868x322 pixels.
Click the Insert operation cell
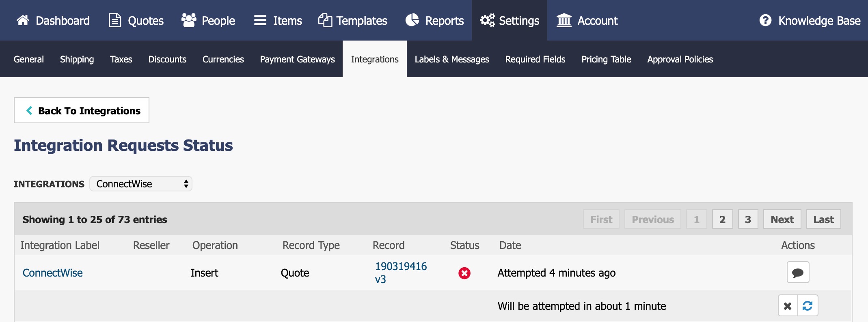[x=205, y=273]
